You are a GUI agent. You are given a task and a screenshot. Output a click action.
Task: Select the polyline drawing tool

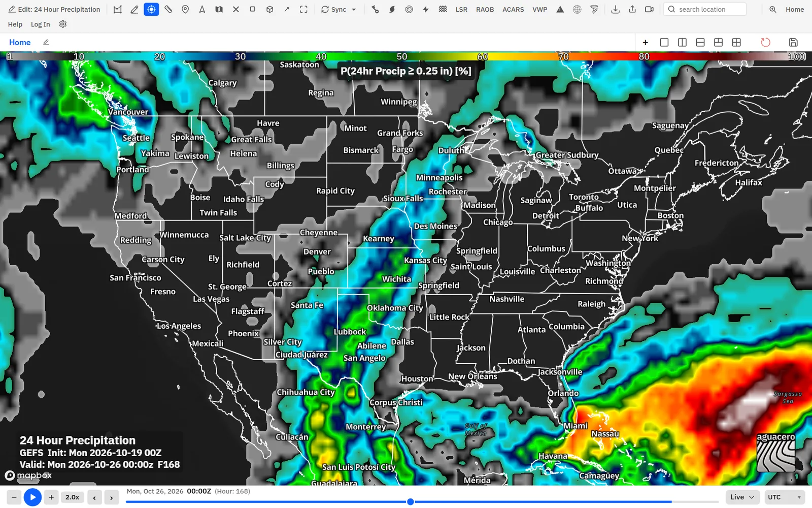pyautogui.click(x=117, y=9)
